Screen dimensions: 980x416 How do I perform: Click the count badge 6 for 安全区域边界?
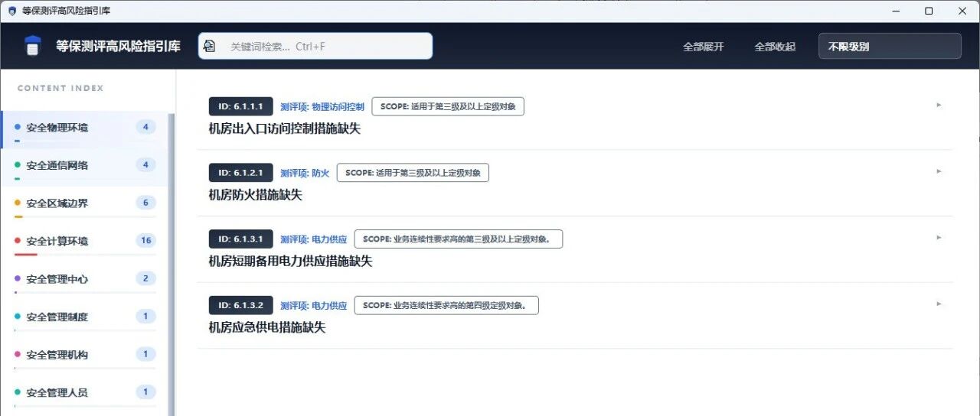145,203
